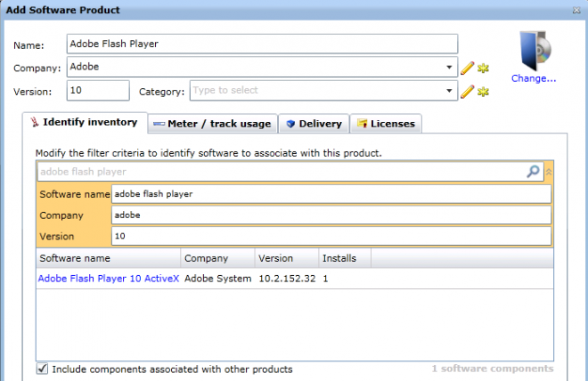Screen dimensions: 588x381
Task: Click the Adobe System company cell
Action: click(218, 279)
